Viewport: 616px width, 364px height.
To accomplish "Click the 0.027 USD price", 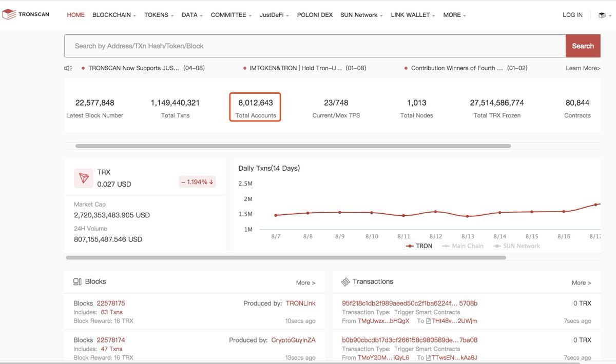I will pyautogui.click(x=114, y=184).
